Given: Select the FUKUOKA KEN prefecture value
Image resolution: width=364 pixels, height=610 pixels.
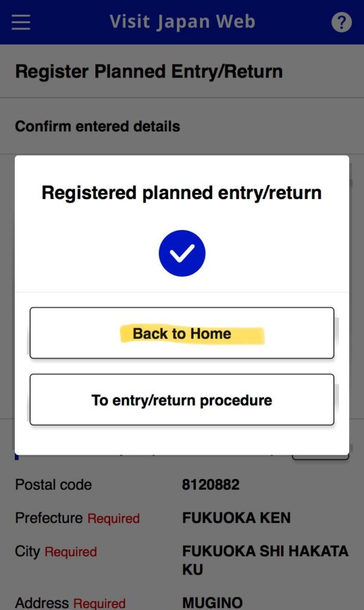Looking at the screenshot, I should [236, 518].
